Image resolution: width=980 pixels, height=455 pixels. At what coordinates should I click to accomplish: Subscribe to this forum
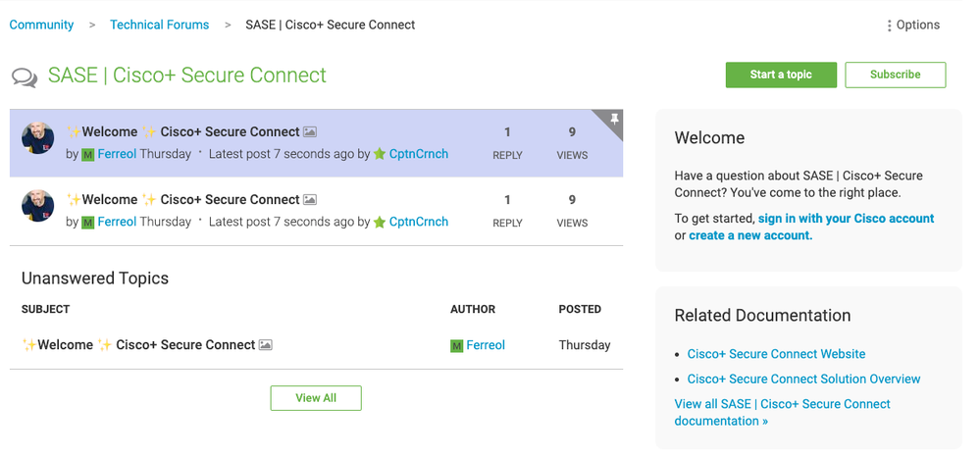coord(895,75)
